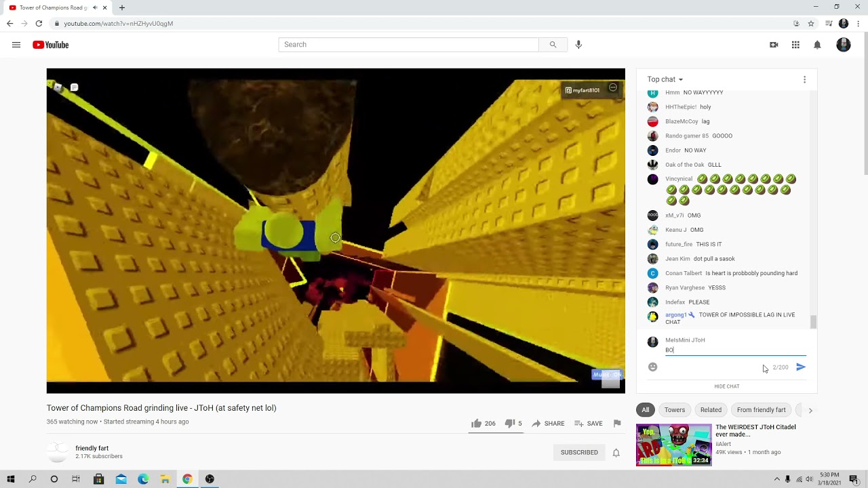Click the SUBSCRIBED button
This screenshot has width=868, height=488.
click(579, 453)
